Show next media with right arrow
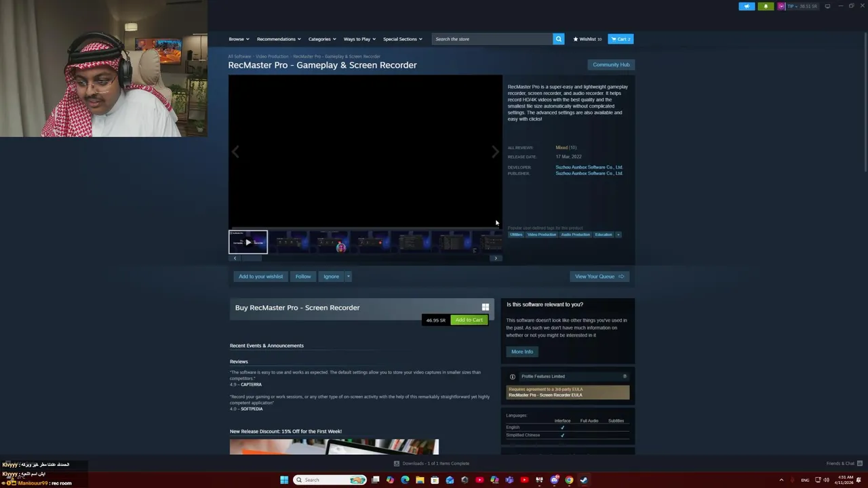This screenshot has width=868, height=488. (495, 152)
